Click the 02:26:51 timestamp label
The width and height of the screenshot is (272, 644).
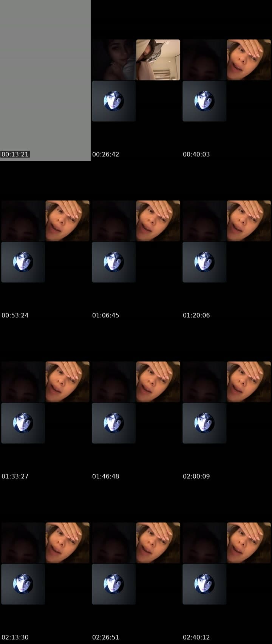[106, 637]
